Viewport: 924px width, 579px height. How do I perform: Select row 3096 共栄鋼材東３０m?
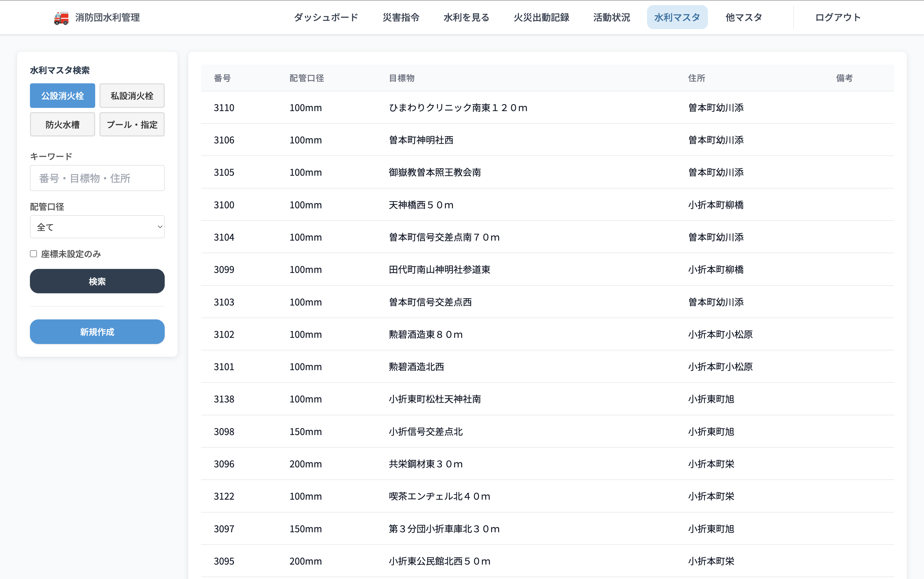coord(547,464)
